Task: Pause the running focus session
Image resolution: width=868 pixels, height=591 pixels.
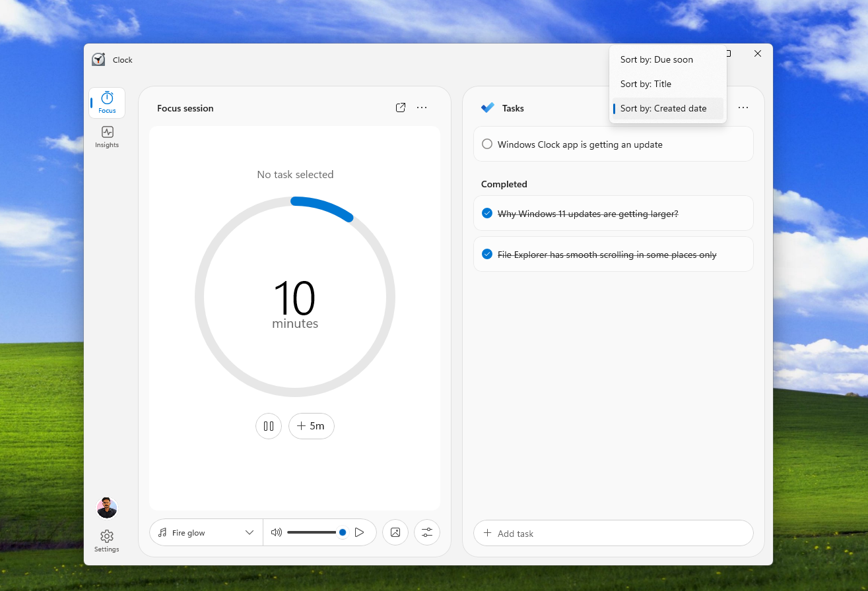Action: coord(269,426)
